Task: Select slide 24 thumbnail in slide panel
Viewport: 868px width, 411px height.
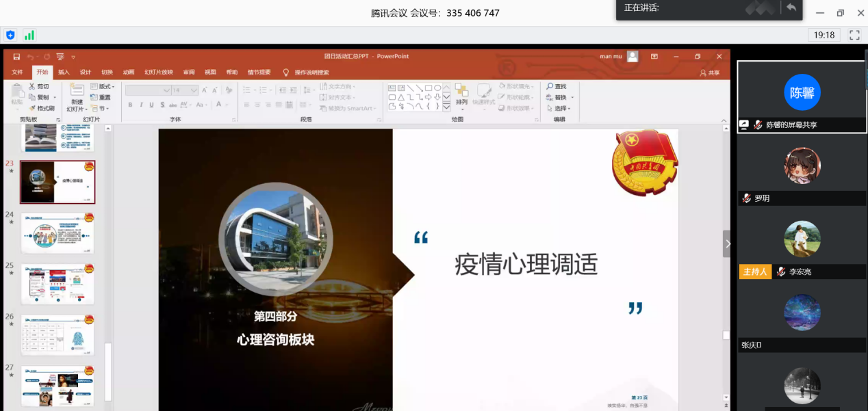Action: [58, 233]
